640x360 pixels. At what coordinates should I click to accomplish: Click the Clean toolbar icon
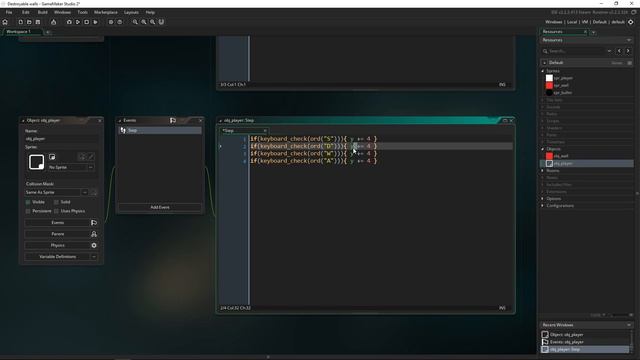(x=96, y=22)
